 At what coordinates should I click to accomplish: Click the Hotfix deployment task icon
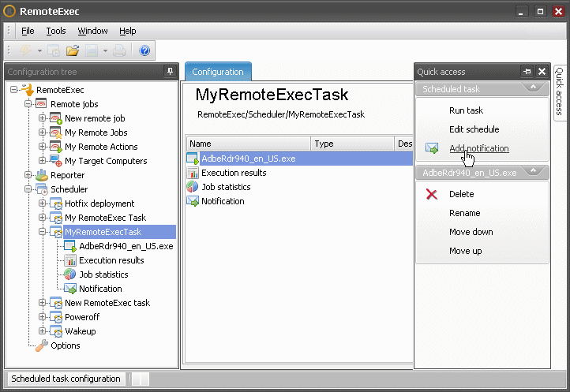point(55,203)
